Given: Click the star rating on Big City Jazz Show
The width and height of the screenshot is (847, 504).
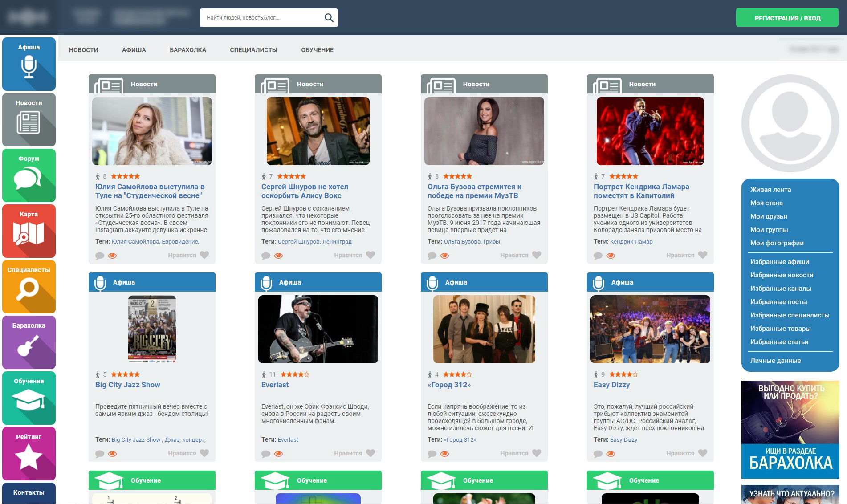Looking at the screenshot, I should pyautogui.click(x=125, y=374).
